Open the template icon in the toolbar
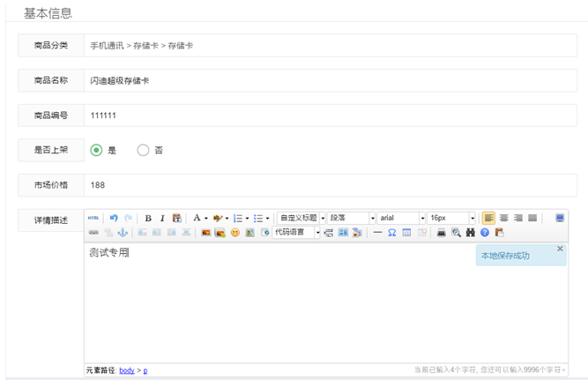The width and height of the screenshot is (588, 387). click(343, 233)
